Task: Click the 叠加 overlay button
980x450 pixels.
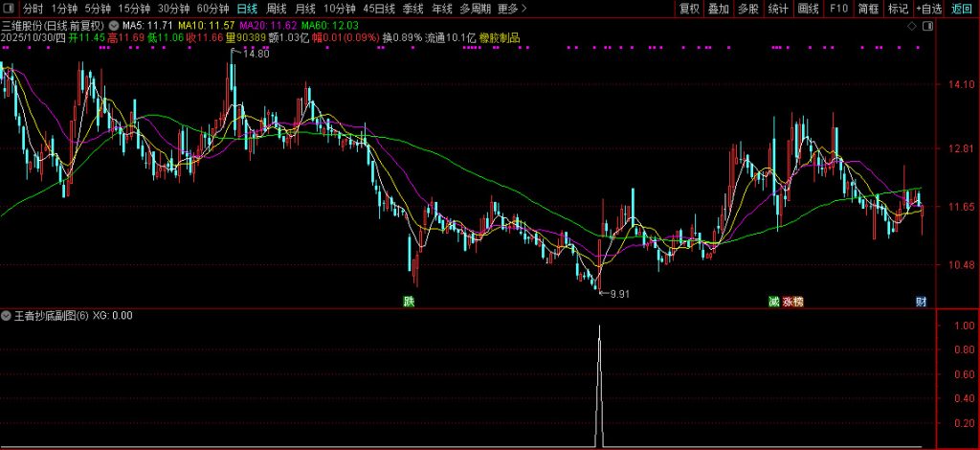Action: click(719, 9)
